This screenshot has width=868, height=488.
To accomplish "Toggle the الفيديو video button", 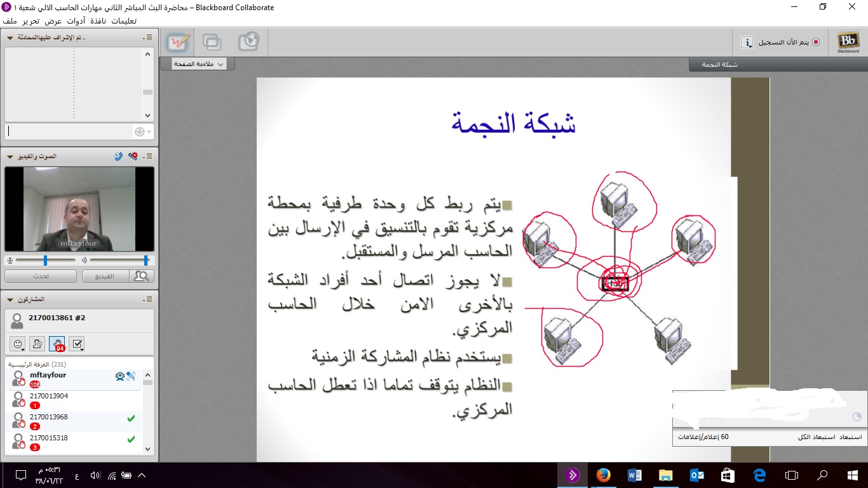I will point(105,276).
